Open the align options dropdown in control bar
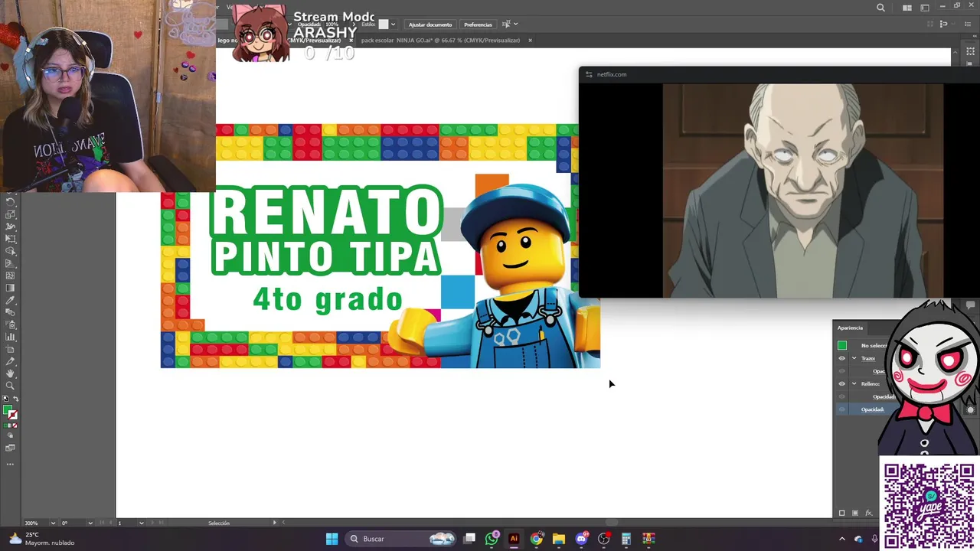The image size is (980, 551). pos(516,24)
